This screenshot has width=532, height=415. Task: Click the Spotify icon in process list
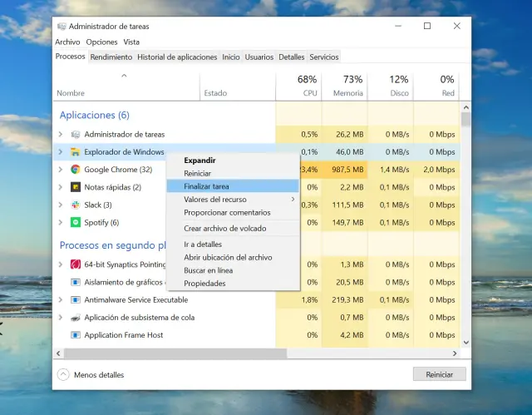[x=75, y=223]
